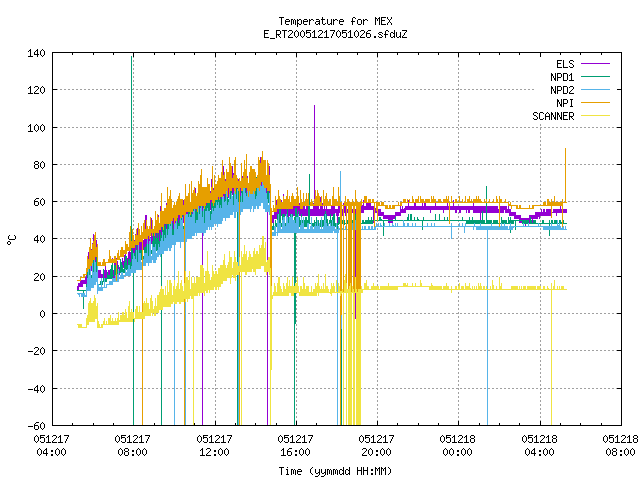Click the SCANNER legend label

pyautogui.click(x=553, y=116)
